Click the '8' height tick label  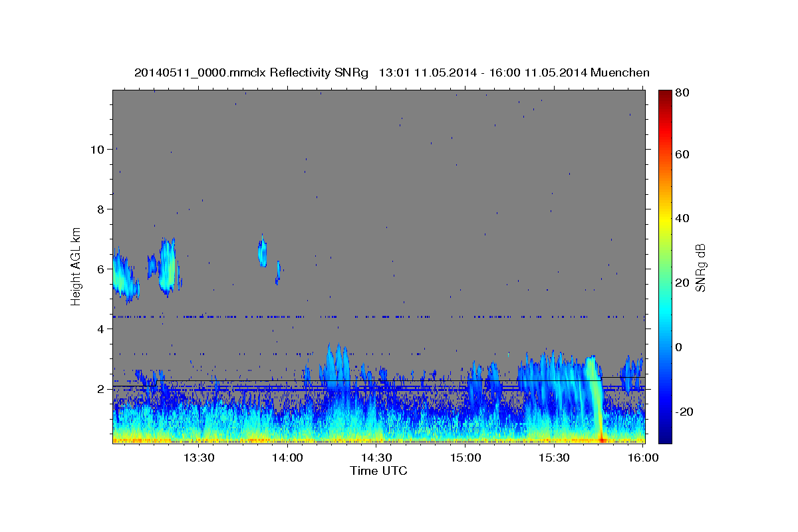[101, 209]
